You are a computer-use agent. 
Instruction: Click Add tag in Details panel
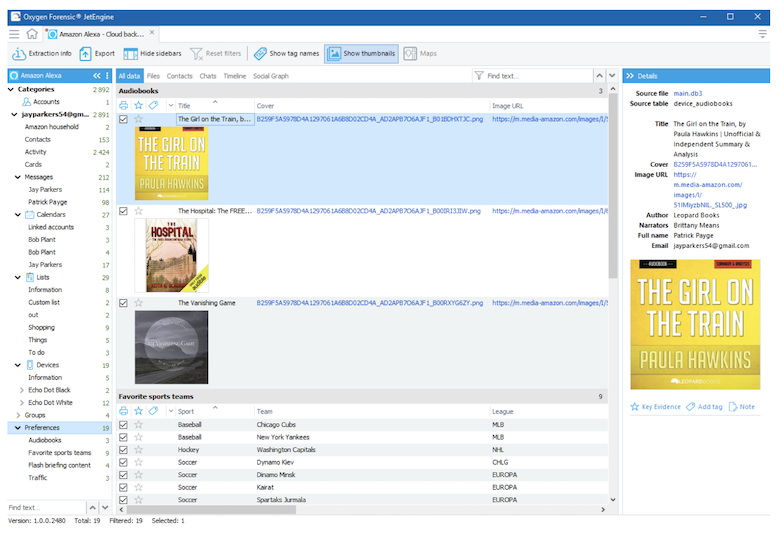point(704,407)
